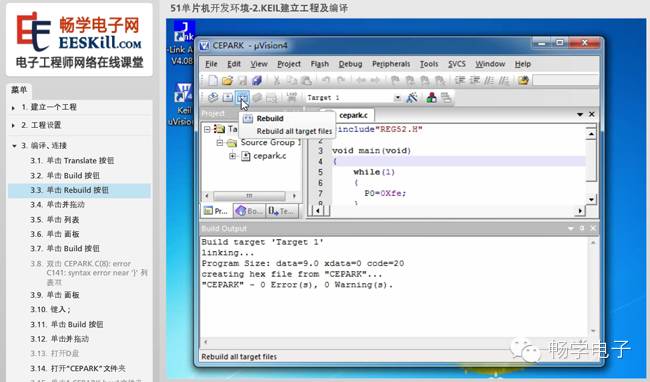Screen dimensions: 650x382
Task: Open the File menu
Action: 211,64
